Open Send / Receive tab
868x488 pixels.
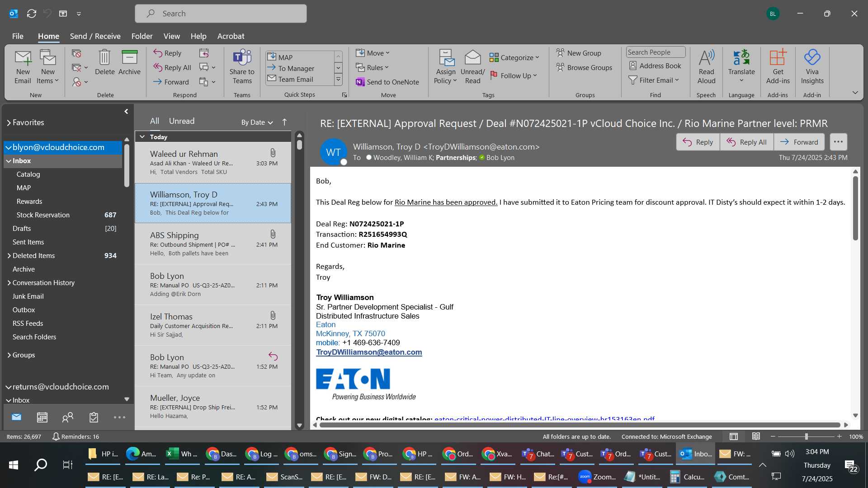tap(95, 36)
